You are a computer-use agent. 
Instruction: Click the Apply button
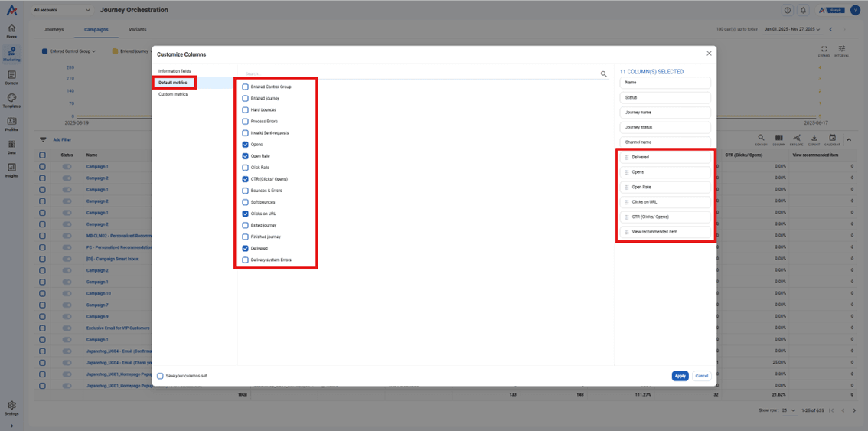[x=680, y=376]
